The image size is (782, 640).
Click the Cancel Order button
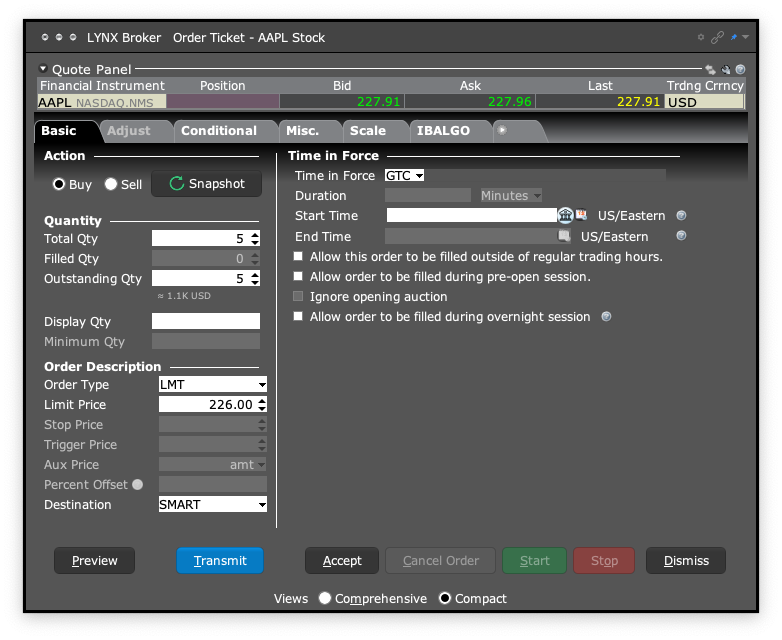[x=441, y=561]
